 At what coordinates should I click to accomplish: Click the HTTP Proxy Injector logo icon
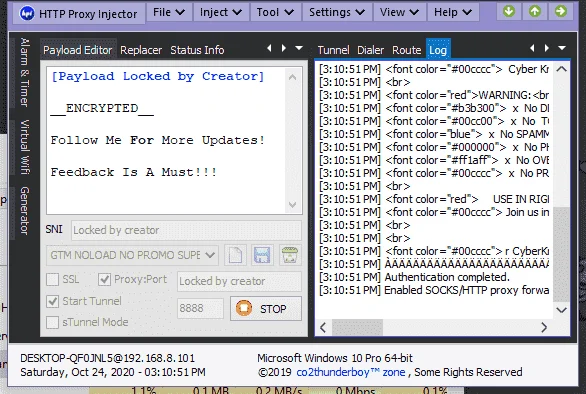coord(27,14)
